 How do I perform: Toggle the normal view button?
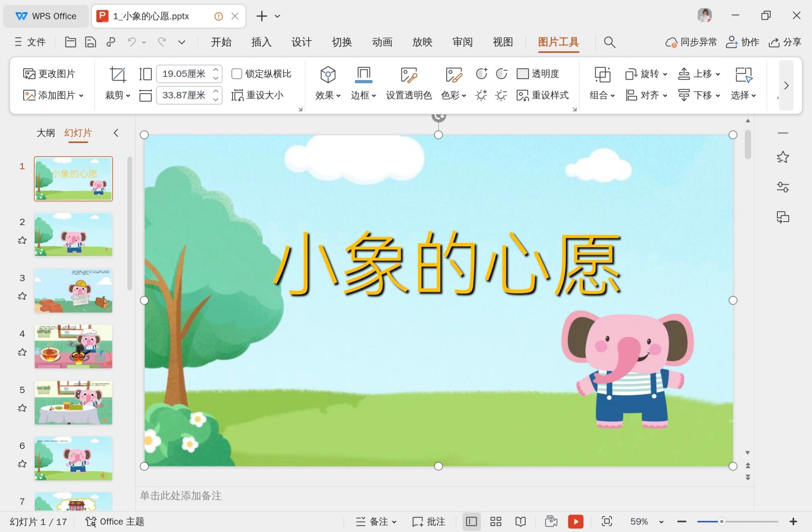pyautogui.click(x=471, y=521)
